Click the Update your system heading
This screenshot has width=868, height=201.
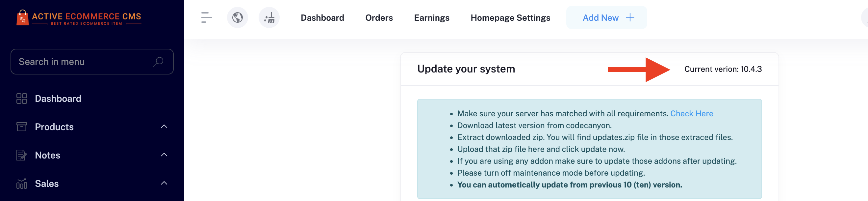tap(466, 69)
